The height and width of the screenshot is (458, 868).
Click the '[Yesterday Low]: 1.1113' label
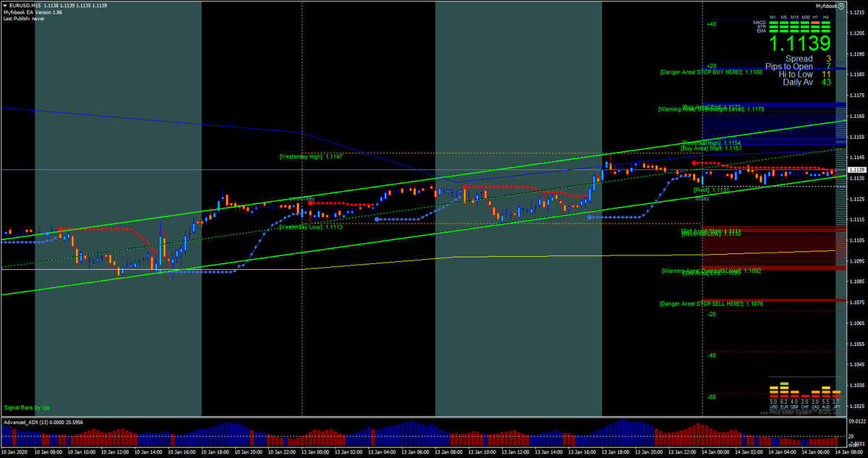coord(311,226)
